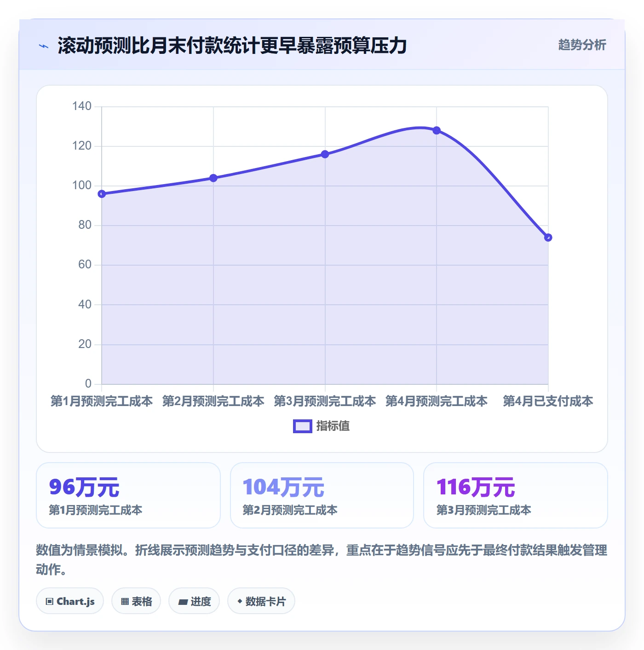Click the 第1月预测完工成本 caption under 96万元

click(x=96, y=510)
